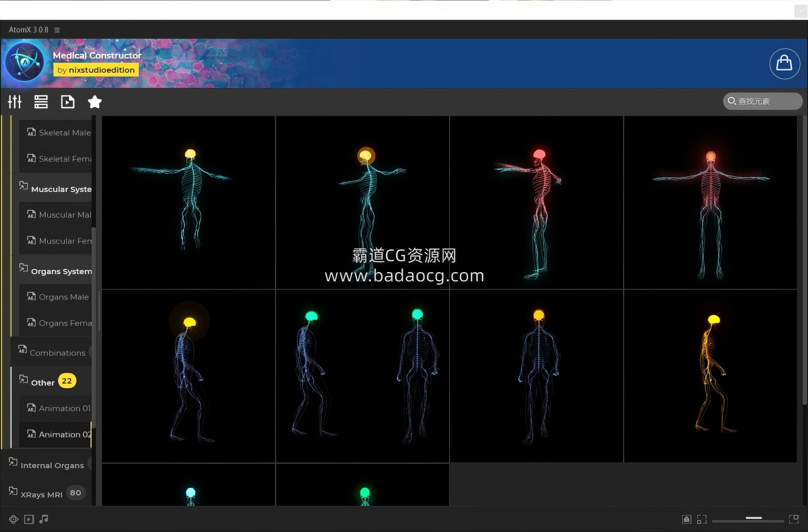Click the orbit icon in bottom bar
The height and width of the screenshot is (532, 808).
[x=14, y=519]
